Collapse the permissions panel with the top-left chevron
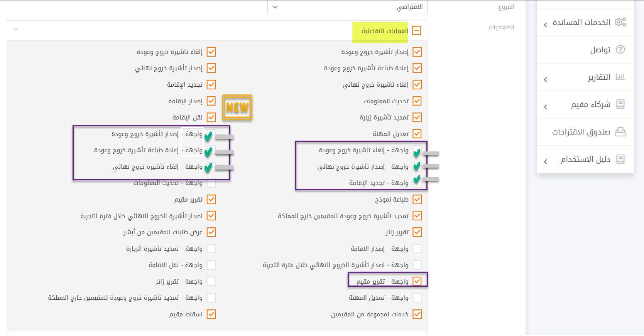This screenshot has height=336, width=644. [16, 29]
